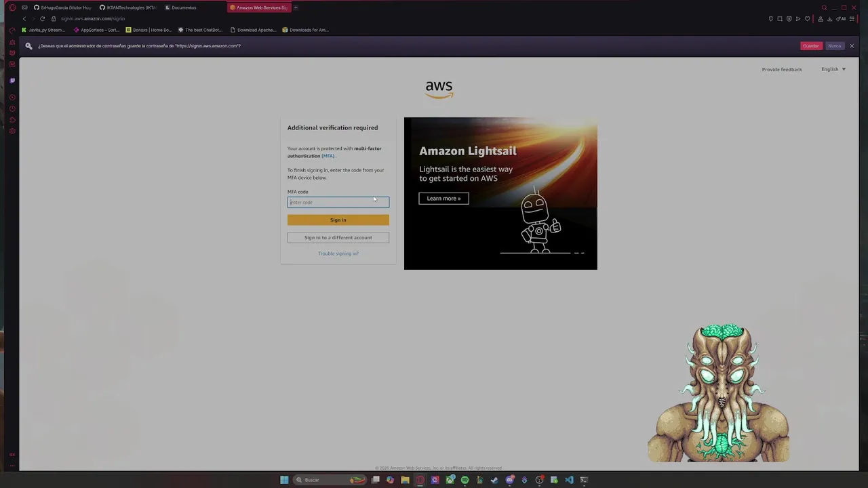
Task: Open the sidebar settings gear icon
Action: [x=12, y=131]
